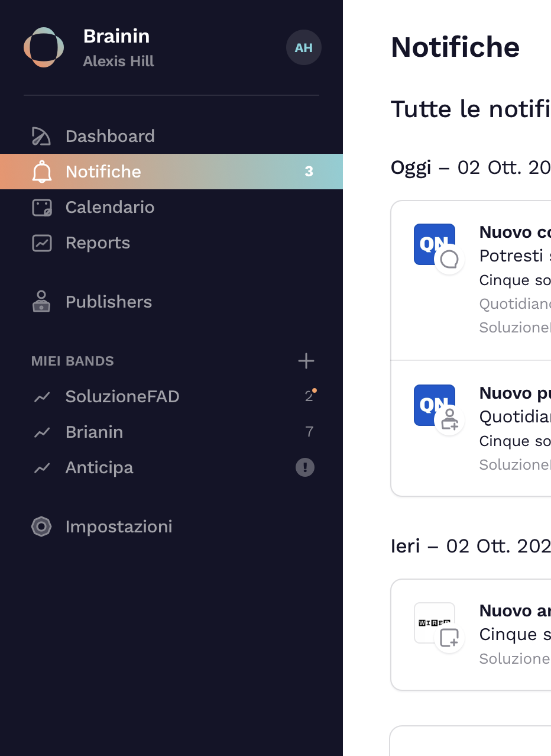
Task: Click the Anticipa warning alert badge
Action: point(305,468)
